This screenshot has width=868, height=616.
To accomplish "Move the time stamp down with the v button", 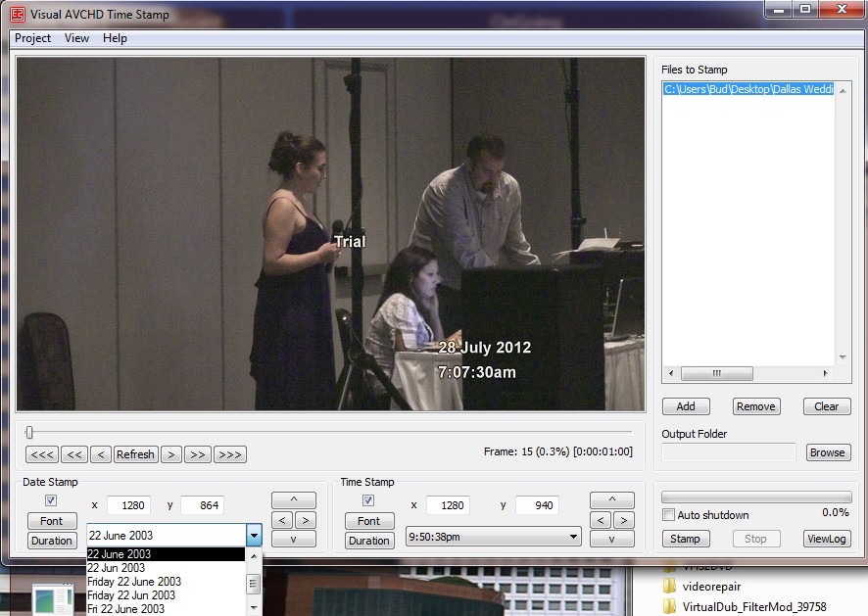I will point(612,539).
